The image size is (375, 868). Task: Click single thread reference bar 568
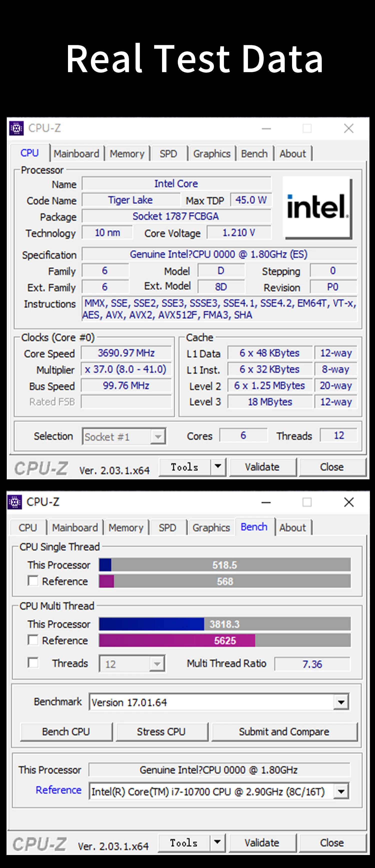click(225, 581)
